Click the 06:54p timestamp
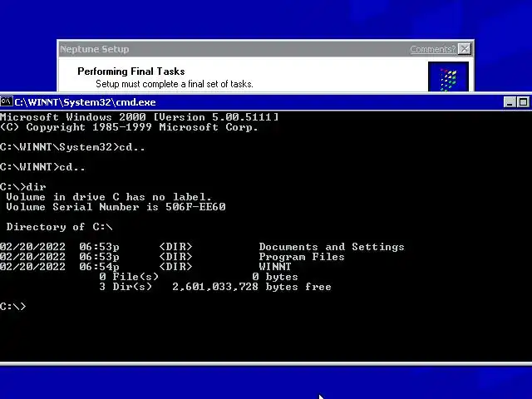 (99, 267)
